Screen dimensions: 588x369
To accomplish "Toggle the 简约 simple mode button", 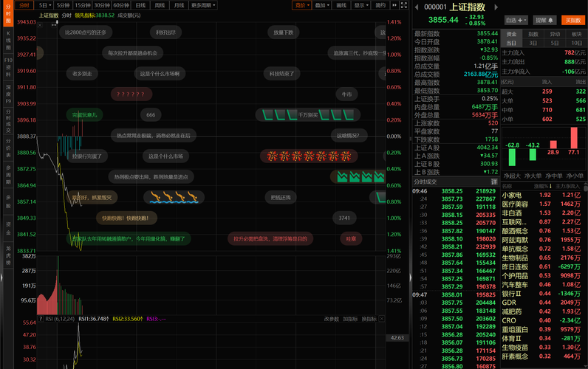I will point(380,5).
